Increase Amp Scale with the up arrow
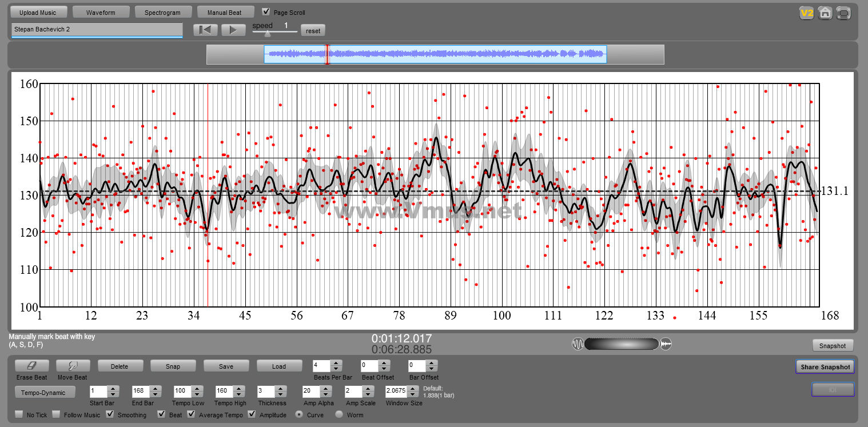The height and width of the screenshot is (427, 868). click(x=369, y=389)
